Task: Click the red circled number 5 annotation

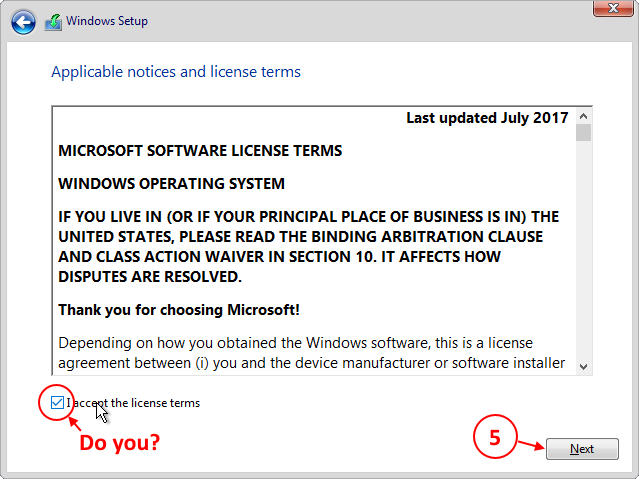Action: click(495, 437)
